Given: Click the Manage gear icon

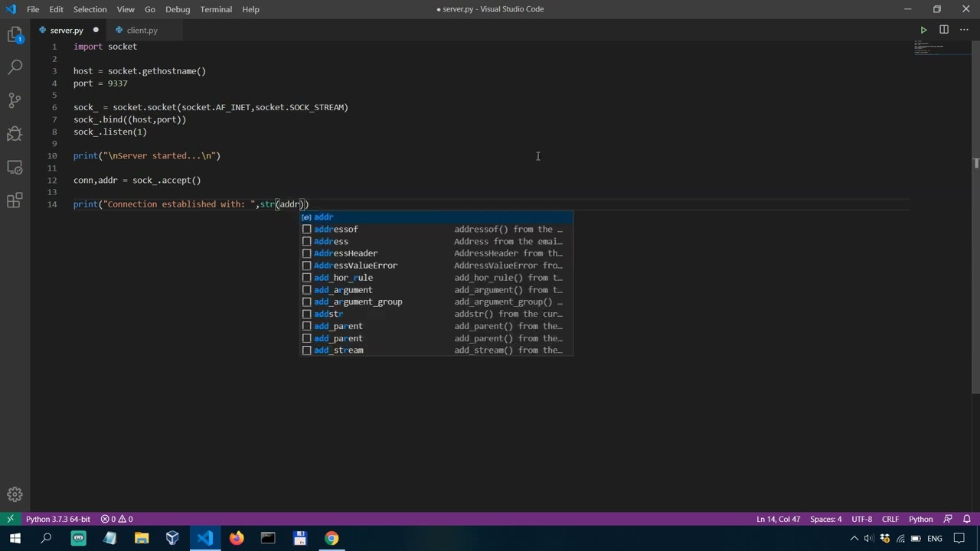Looking at the screenshot, I should (15, 494).
